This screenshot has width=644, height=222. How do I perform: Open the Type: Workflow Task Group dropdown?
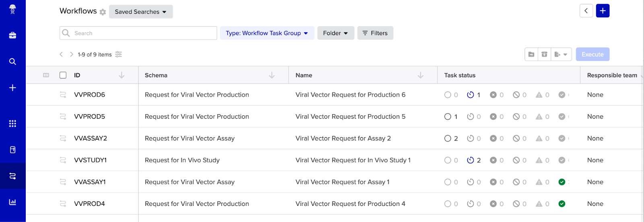[267, 33]
